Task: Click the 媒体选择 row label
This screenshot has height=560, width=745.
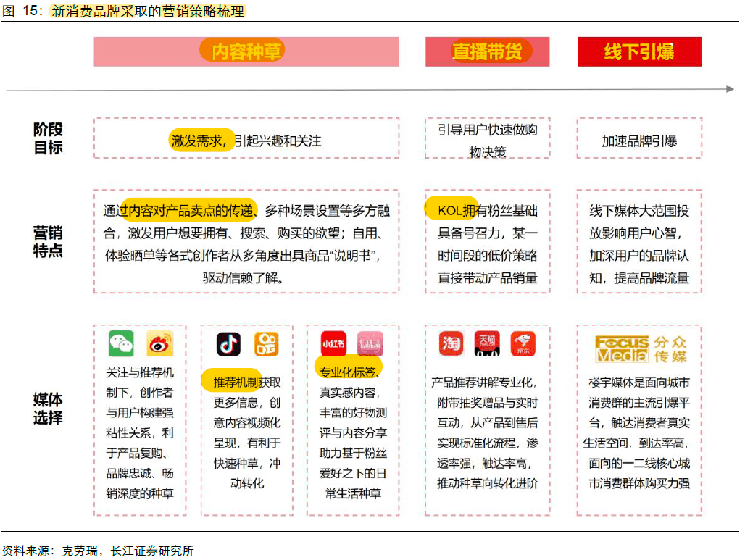Action: pyautogui.click(x=48, y=408)
